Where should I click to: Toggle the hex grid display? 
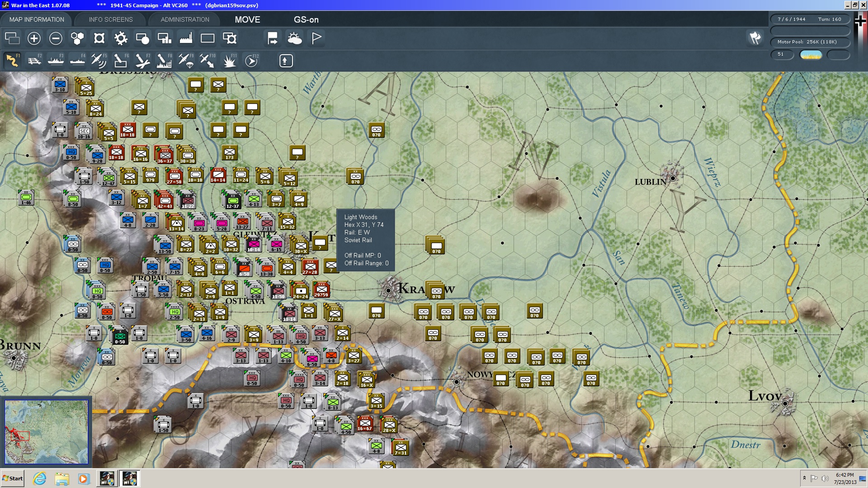(77, 38)
